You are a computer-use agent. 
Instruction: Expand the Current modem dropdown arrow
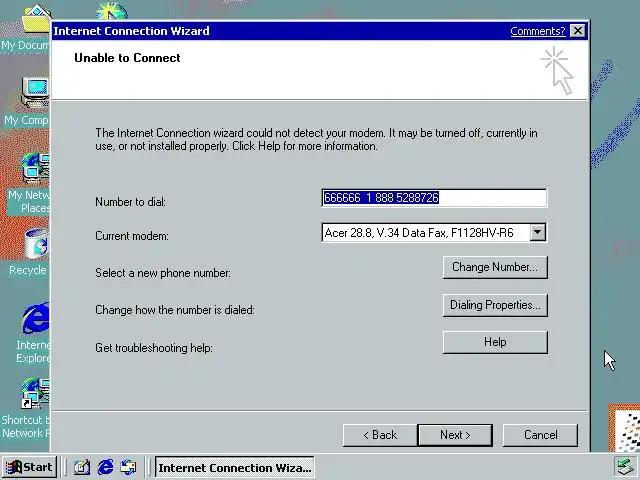[538, 233]
